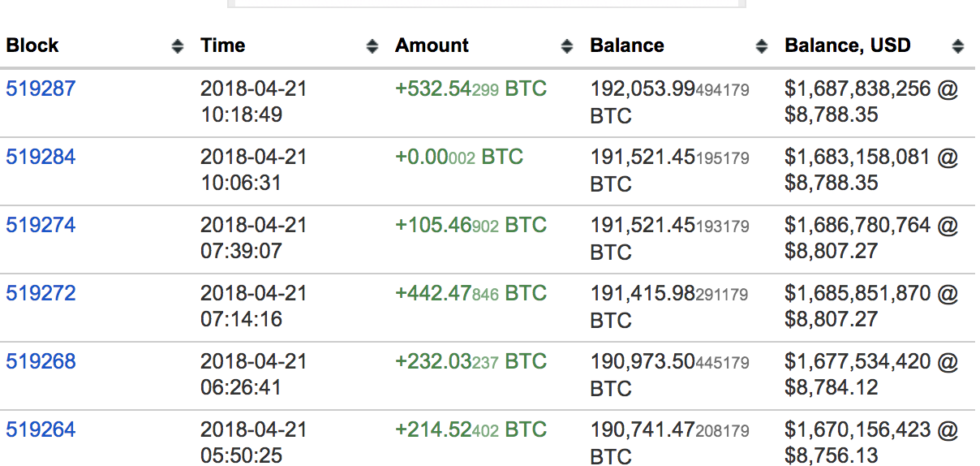Click sort arrows beside Balance, USD header
980x466 pixels.
click(958, 46)
